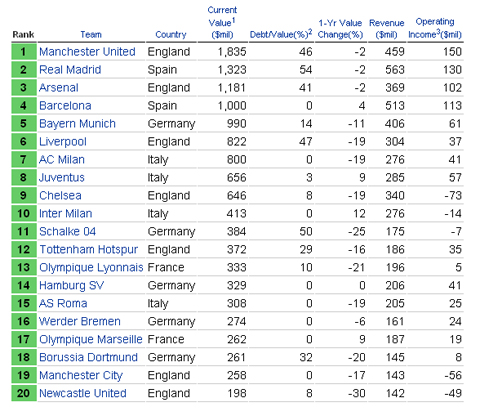The height and width of the screenshot is (416, 480).
Task: Click the green rank 10 cell
Action: [24, 213]
